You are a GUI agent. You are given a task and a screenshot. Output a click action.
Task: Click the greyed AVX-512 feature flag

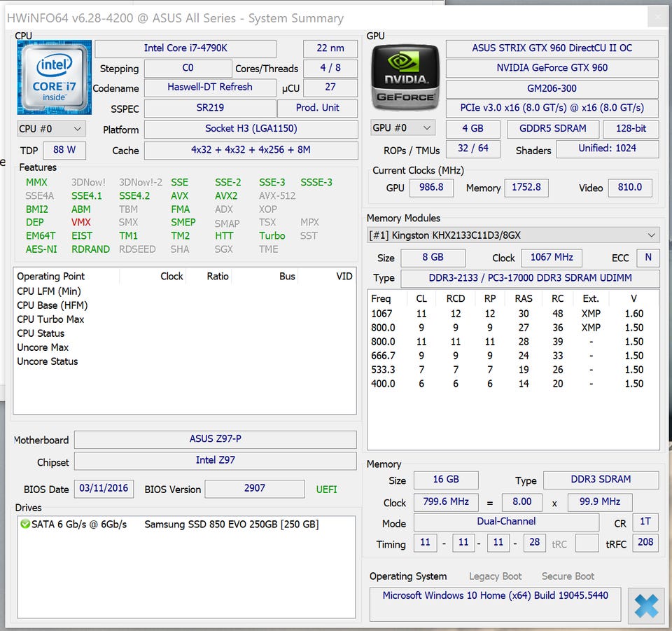(x=277, y=196)
